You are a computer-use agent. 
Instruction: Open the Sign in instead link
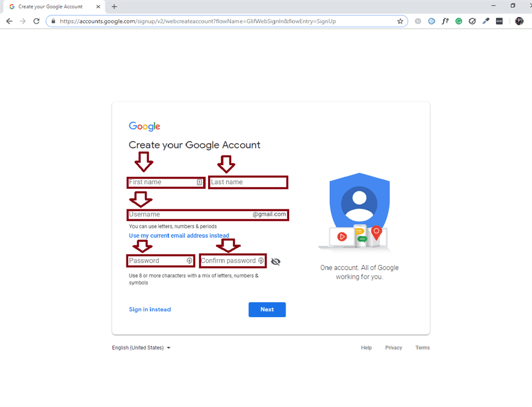coord(150,309)
